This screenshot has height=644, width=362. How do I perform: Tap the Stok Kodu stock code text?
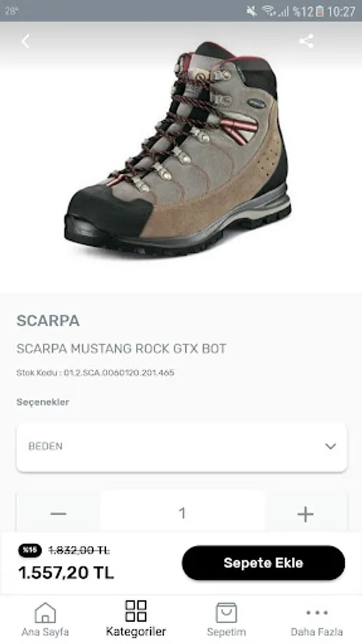pyautogui.click(x=95, y=373)
